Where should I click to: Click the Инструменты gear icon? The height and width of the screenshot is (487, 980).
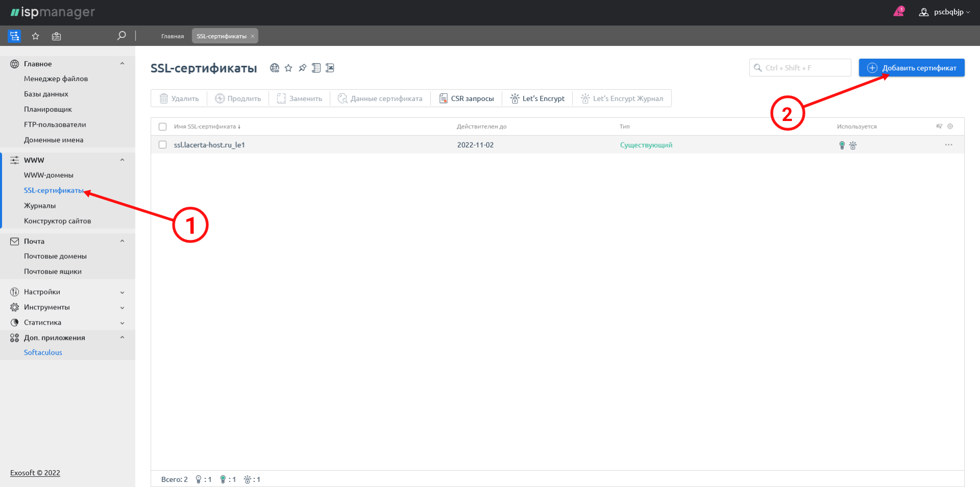click(x=14, y=307)
